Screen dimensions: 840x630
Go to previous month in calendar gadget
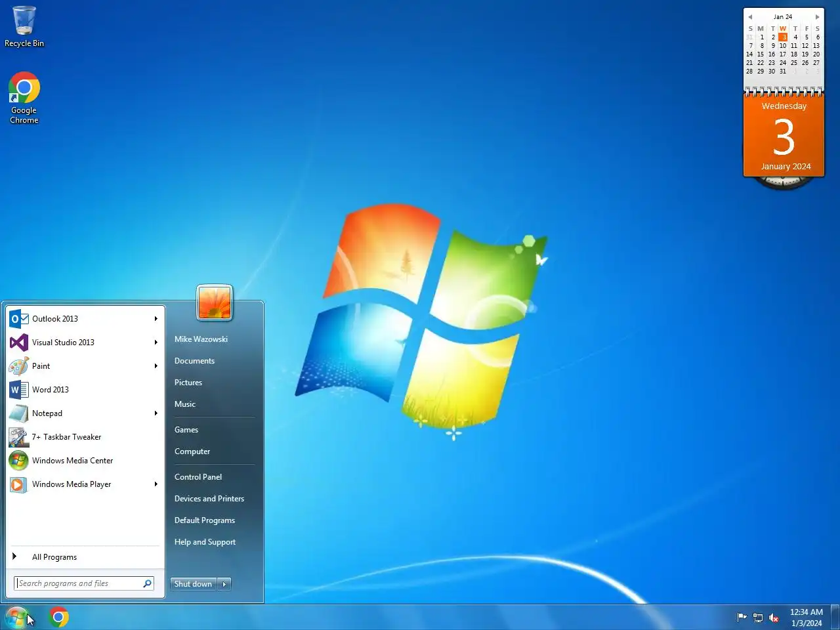click(x=750, y=17)
